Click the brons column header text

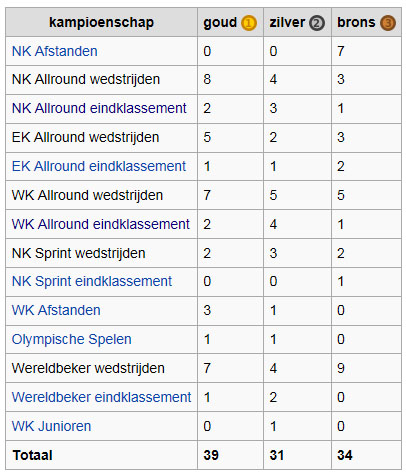click(x=356, y=23)
